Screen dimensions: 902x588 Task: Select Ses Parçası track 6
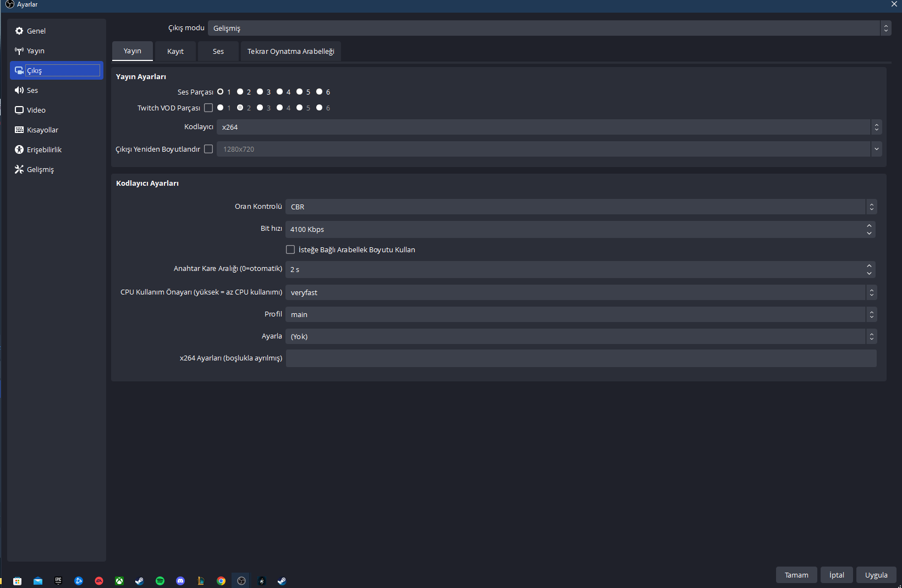coord(320,92)
